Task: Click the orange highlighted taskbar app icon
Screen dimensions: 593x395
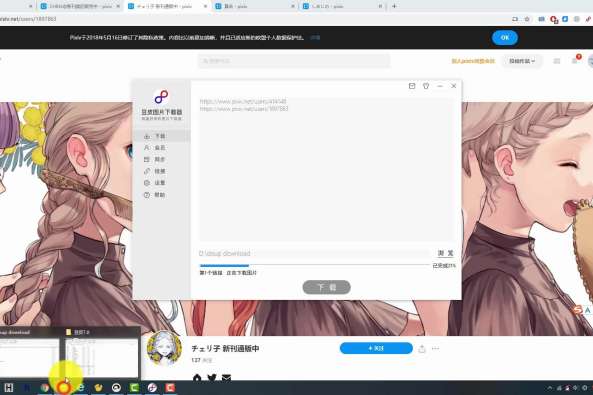Action: 63,387
